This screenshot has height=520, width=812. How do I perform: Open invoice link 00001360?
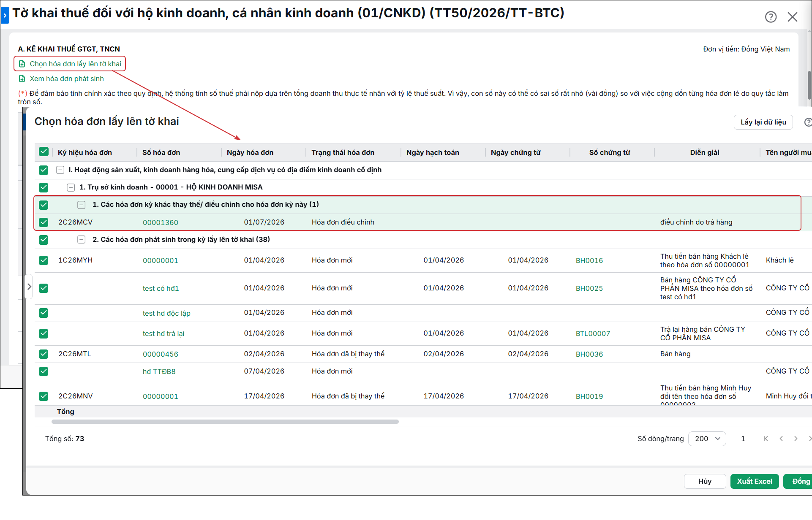[160, 222]
